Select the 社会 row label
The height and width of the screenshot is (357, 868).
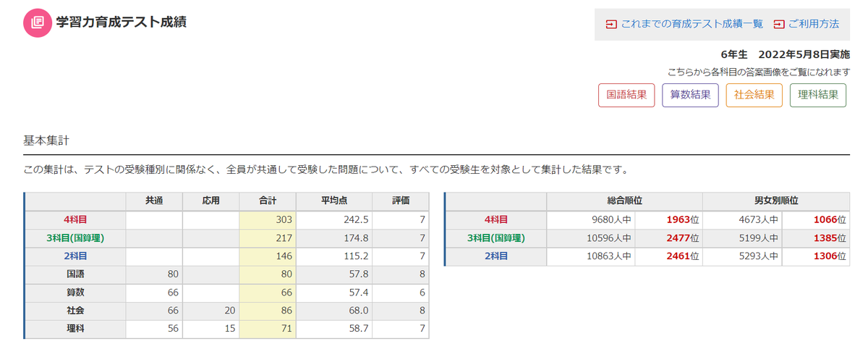coord(75,311)
